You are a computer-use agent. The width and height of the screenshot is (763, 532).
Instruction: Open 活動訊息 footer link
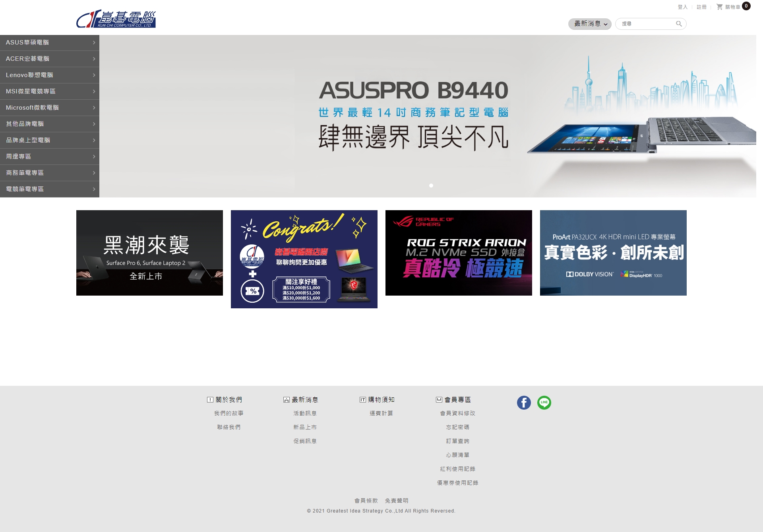coord(305,413)
